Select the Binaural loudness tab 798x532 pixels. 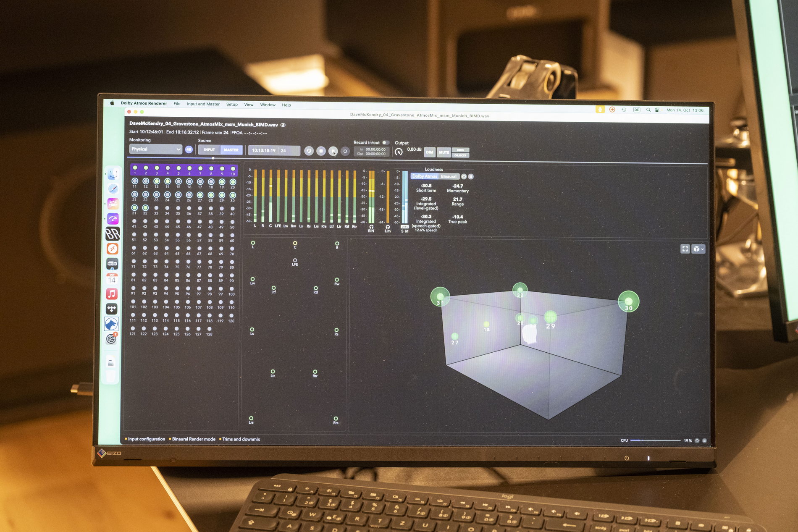tap(449, 177)
